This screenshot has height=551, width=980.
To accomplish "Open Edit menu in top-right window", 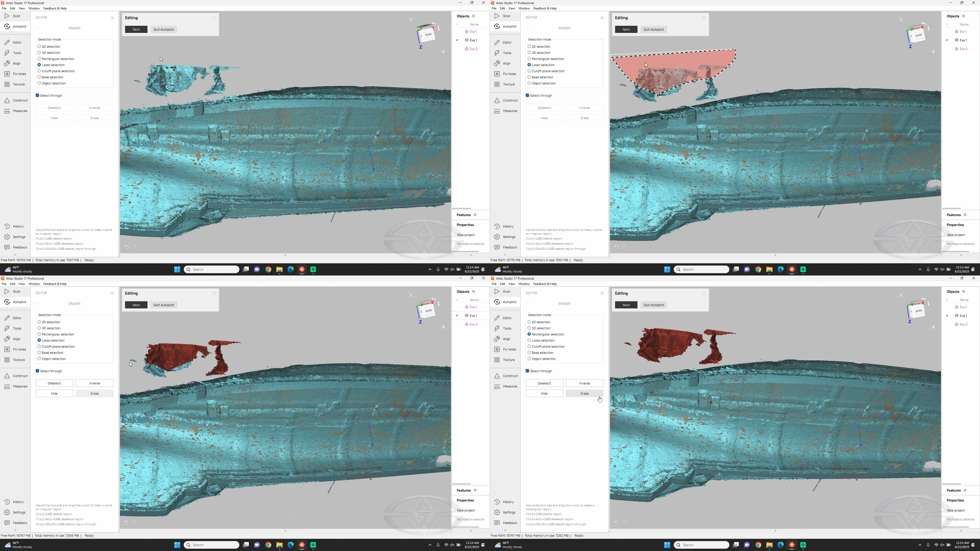I will pyautogui.click(x=502, y=8).
